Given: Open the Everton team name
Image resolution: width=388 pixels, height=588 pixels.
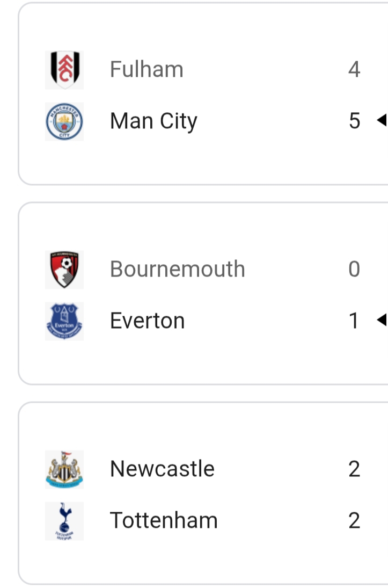Looking at the screenshot, I should 147,321.
